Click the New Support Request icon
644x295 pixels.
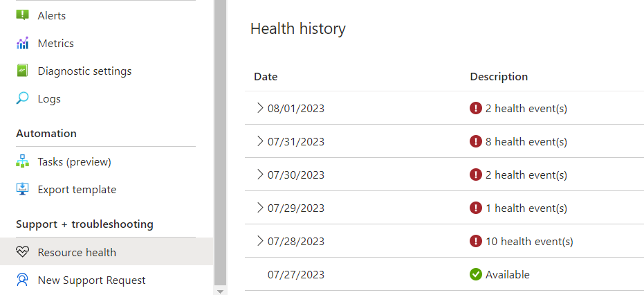22,280
